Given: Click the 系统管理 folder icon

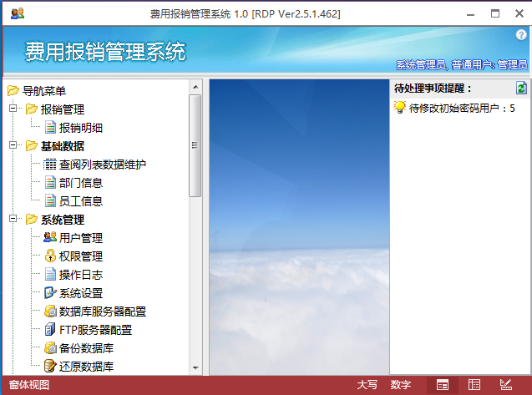Looking at the screenshot, I should click(32, 219).
